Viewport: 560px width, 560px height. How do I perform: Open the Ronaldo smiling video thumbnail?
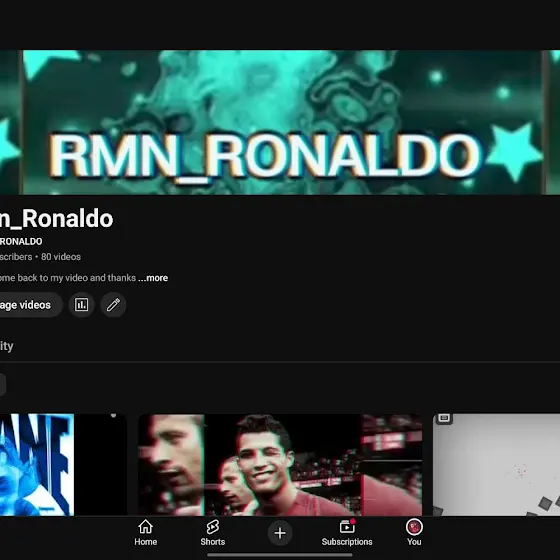click(x=280, y=465)
